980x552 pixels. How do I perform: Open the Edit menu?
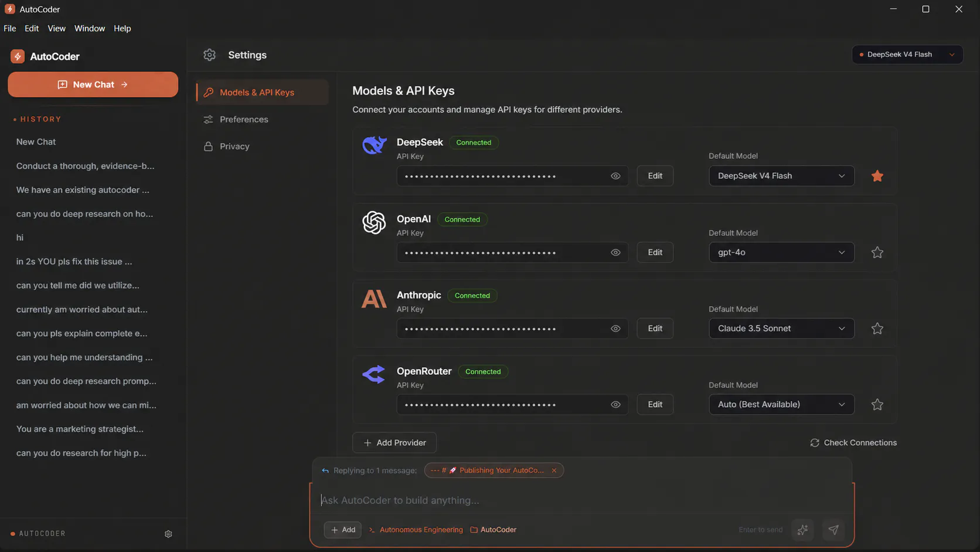pos(32,28)
